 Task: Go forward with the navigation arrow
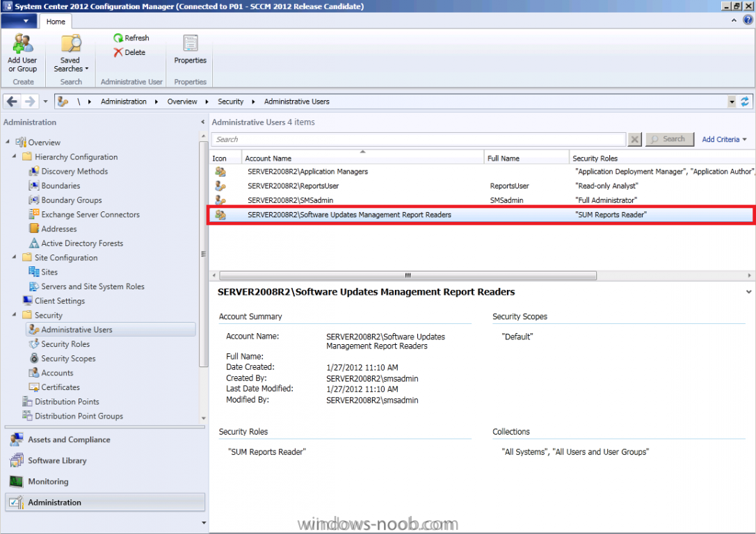click(30, 102)
